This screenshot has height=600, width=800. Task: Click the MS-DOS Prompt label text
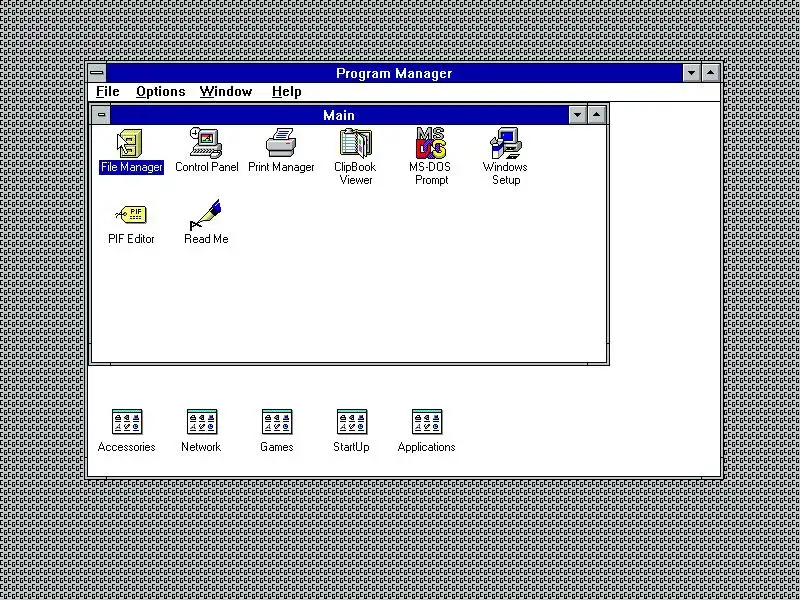(x=431, y=173)
